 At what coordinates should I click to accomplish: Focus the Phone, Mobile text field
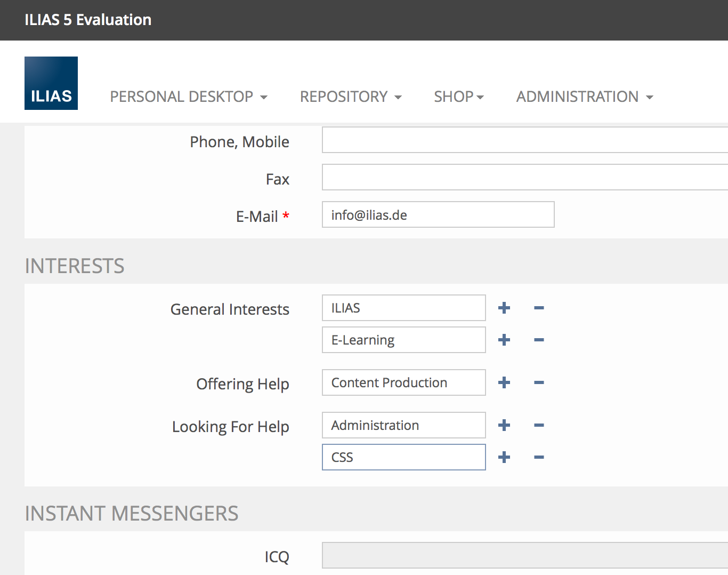pyautogui.click(x=524, y=140)
